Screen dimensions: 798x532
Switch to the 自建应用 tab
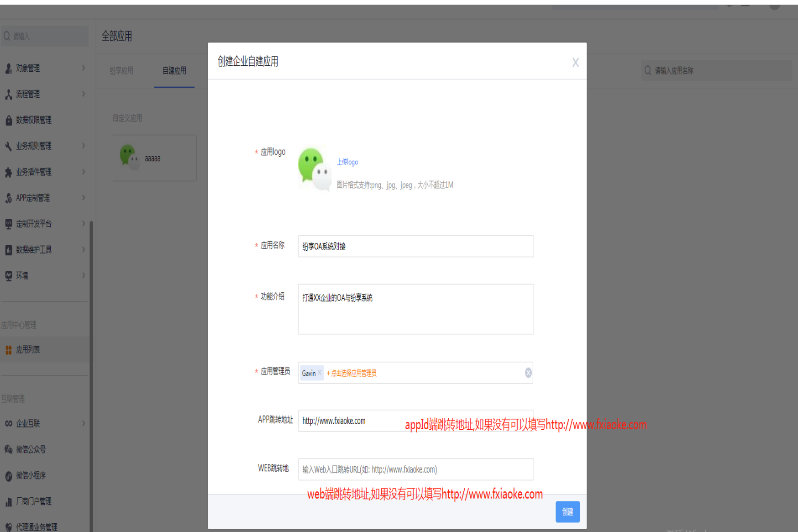[x=174, y=71]
